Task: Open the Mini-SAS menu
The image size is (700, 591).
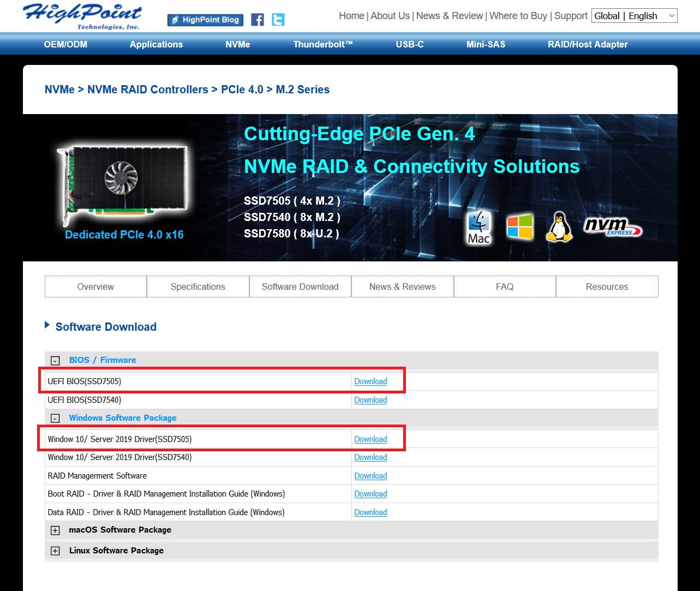Action: click(486, 44)
